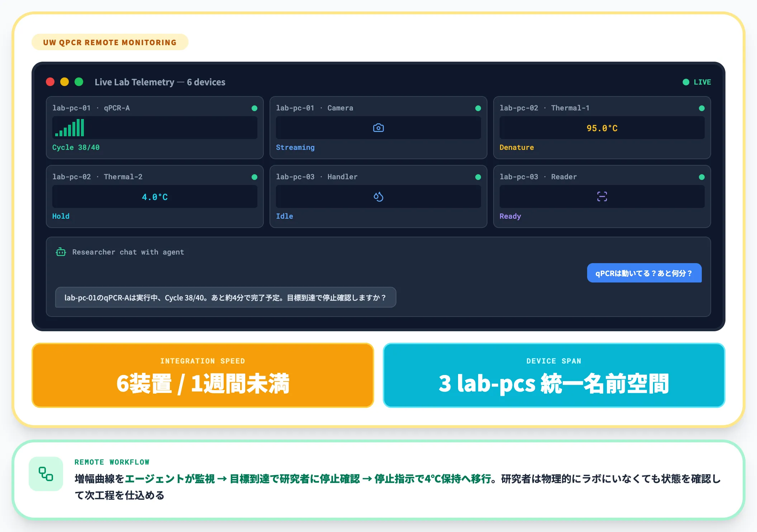
Task: Click the lab-pc-02 · Thermal-1 card header
Action: click(544, 108)
